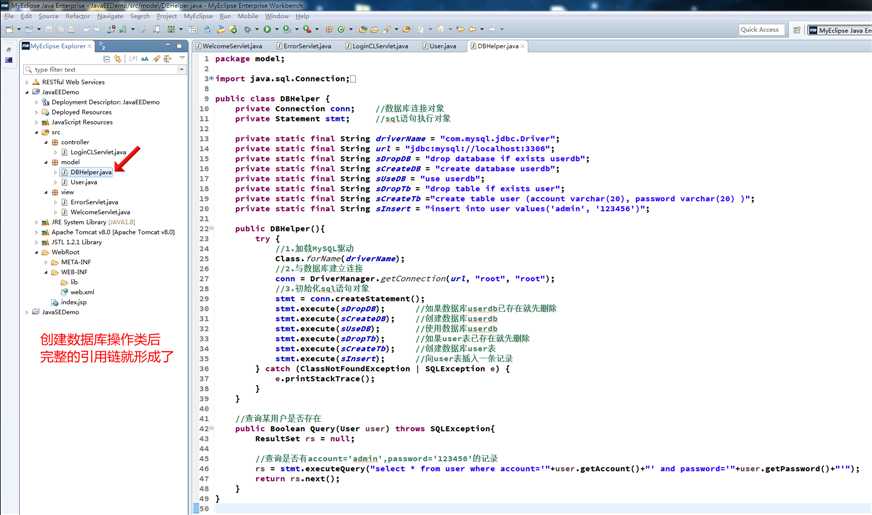Viewport: 872px width, 515px height.
Task: Select the lib folder under WEB-INF
Action: [x=69, y=283]
